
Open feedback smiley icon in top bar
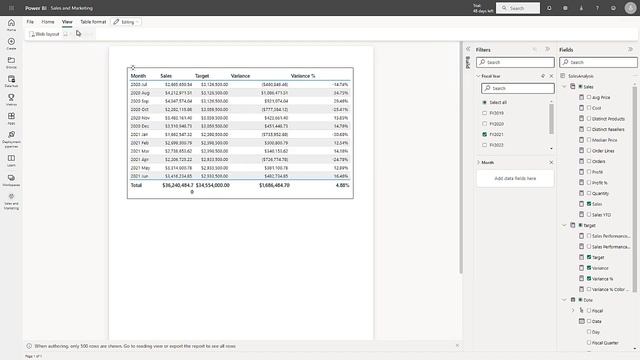[x=613, y=8]
